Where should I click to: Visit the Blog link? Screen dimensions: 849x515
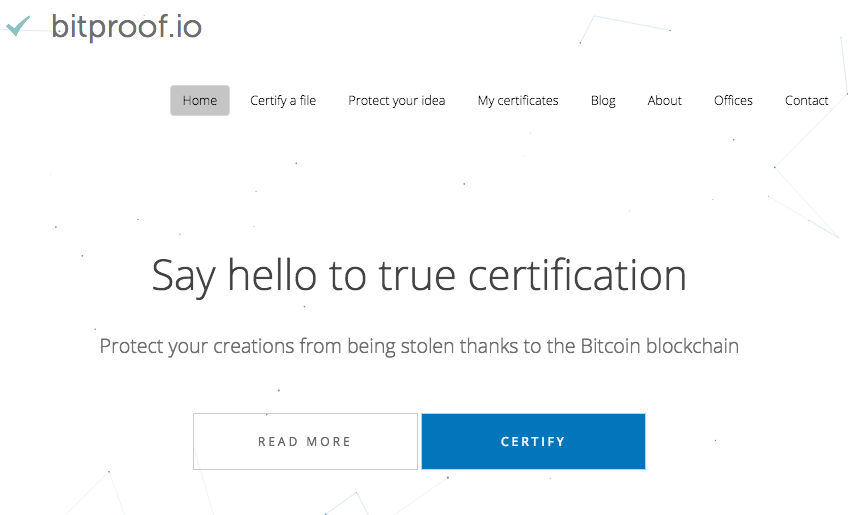click(603, 100)
